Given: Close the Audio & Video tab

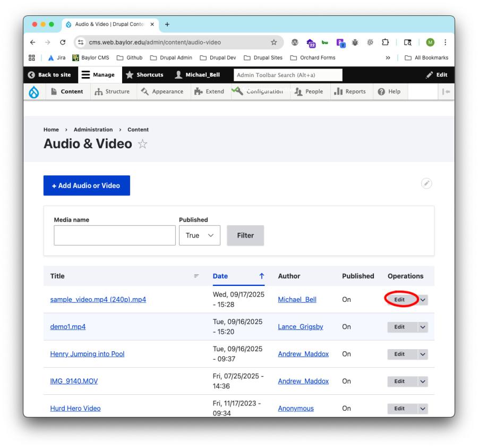Looking at the screenshot, I should [152, 24].
